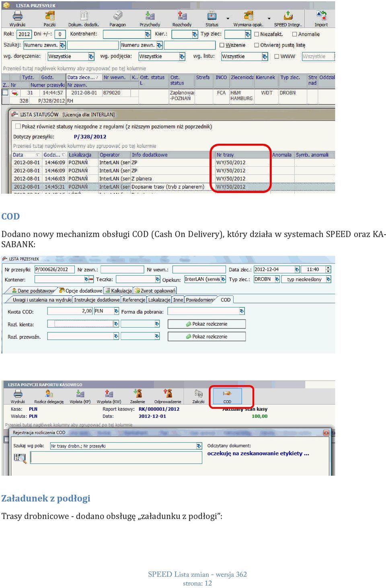
Task: Open the Przychody toolbar icon
Action: click(x=150, y=19)
